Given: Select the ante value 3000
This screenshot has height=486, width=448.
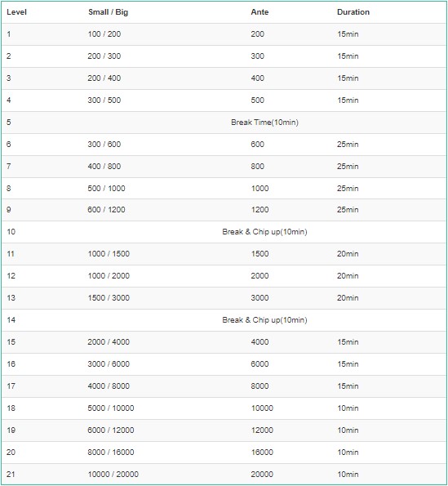Looking at the screenshot, I should 259,298.
